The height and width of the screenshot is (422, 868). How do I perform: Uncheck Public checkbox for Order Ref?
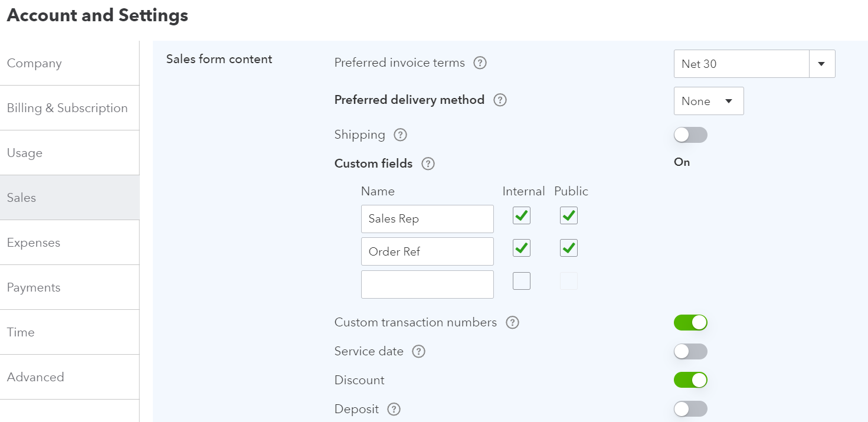coord(569,248)
